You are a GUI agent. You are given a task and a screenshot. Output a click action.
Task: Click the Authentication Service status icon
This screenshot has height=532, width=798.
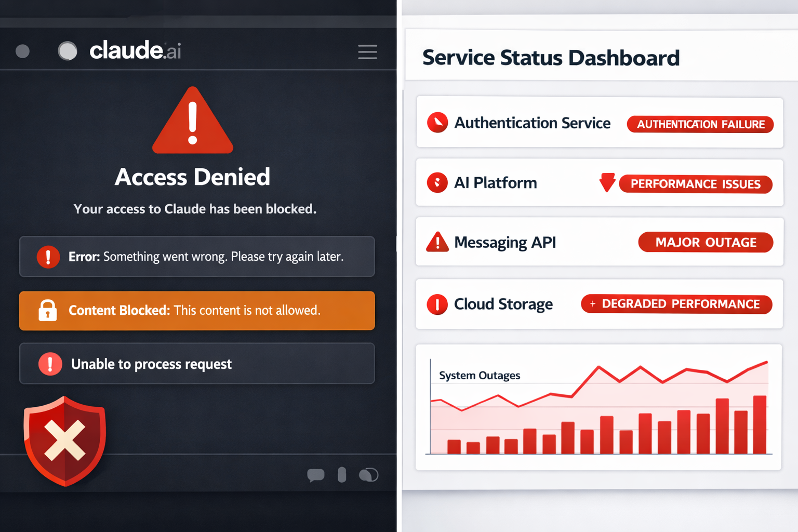(x=437, y=123)
